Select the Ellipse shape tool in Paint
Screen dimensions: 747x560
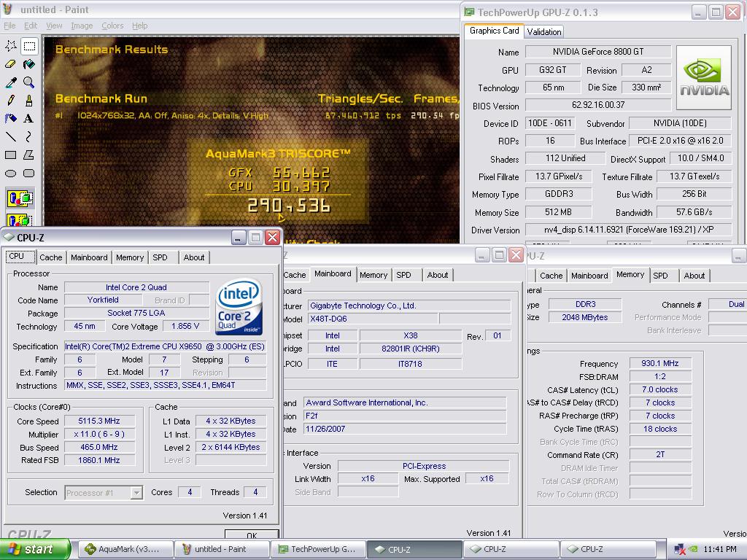coord(11,174)
